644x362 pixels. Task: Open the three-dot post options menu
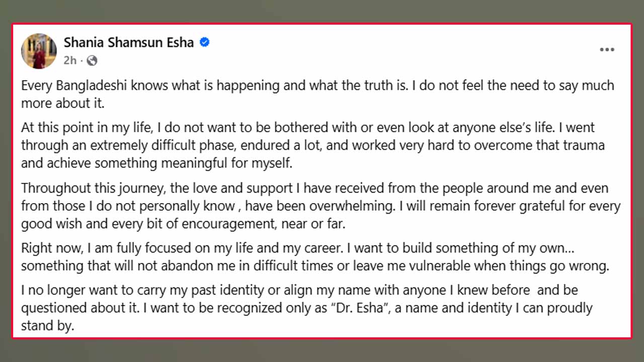(607, 50)
